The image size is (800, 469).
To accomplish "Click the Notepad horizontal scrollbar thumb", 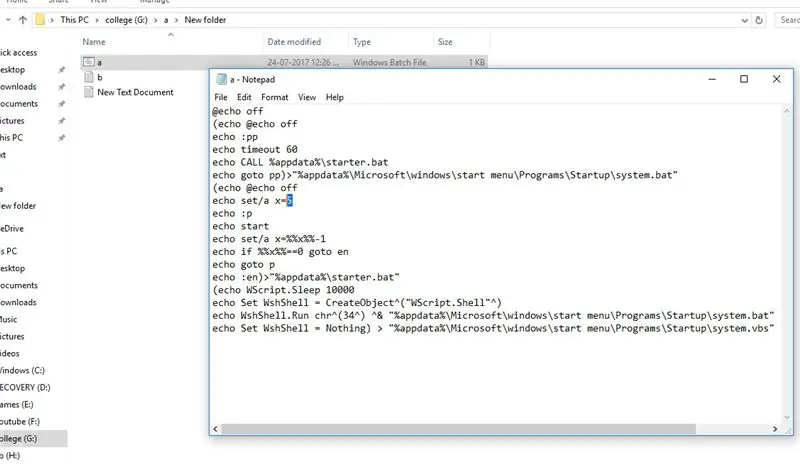I will (459, 429).
